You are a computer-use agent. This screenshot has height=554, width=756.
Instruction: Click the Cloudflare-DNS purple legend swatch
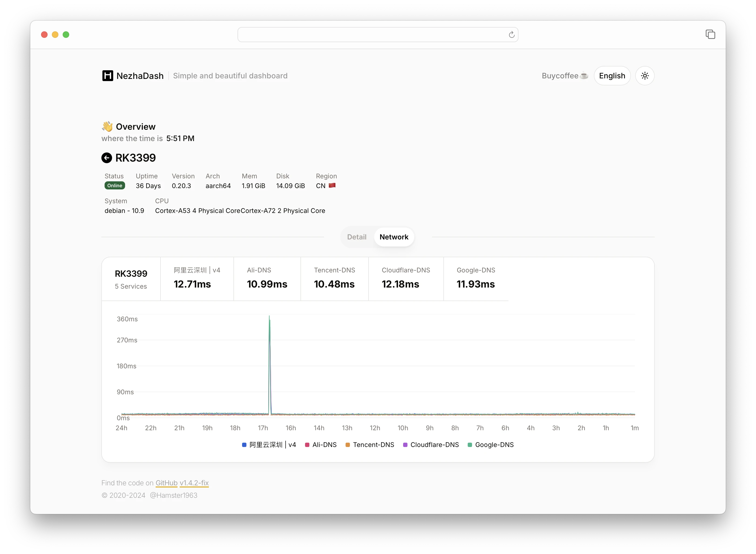coord(405,445)
